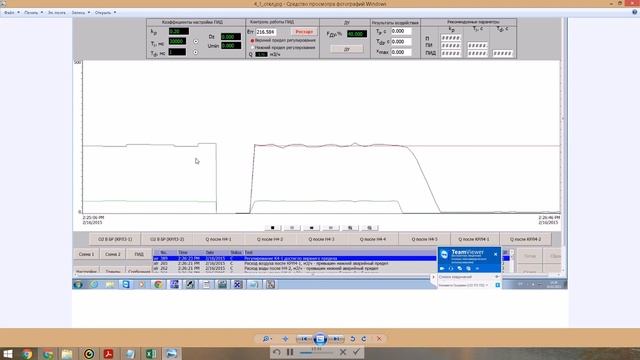Select Нижний предел регулирования radio option

click(x=253, y=48)
